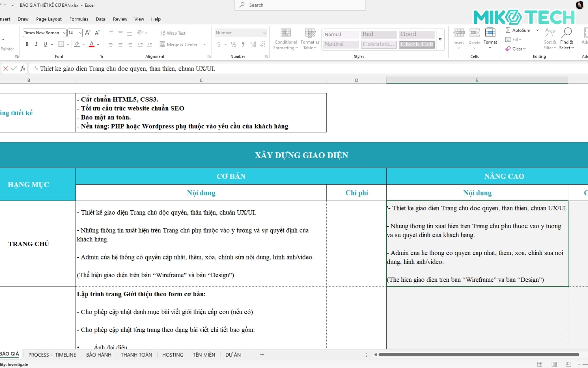The height and width of the screenshot is (368, 588).
Task: Toggle Underline formatting
Action: click(x=45, y=44)
